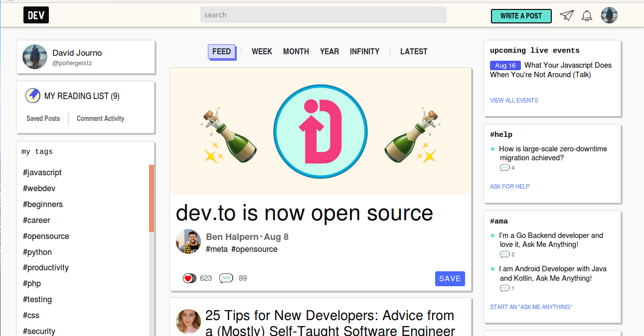Open the Aug 16 event date badge
Image resolution: width=644 pixels, height=336 pixels.
(x=505, y=66)
